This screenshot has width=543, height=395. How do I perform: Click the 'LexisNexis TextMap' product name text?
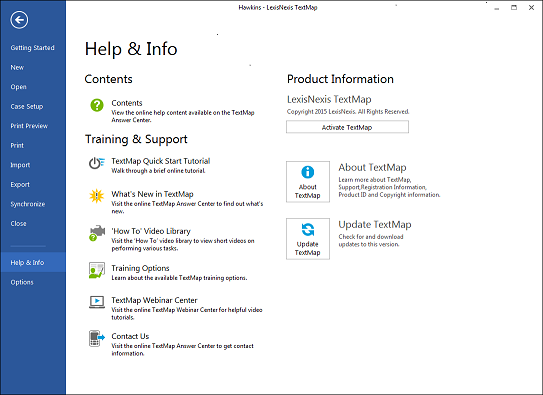tap(329, 99)
